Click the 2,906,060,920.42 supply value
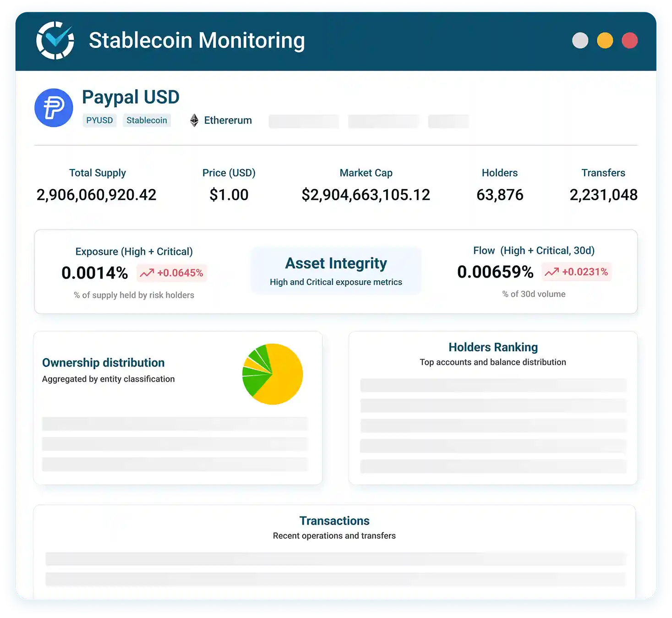 coord(97,195)
